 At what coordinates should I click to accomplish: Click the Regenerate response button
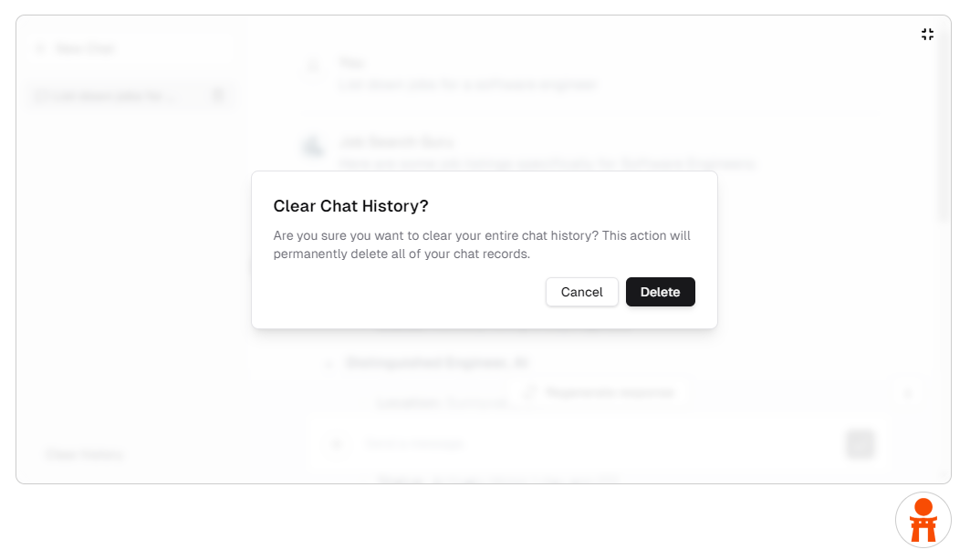pyautogui.click(x=609, y=392)
